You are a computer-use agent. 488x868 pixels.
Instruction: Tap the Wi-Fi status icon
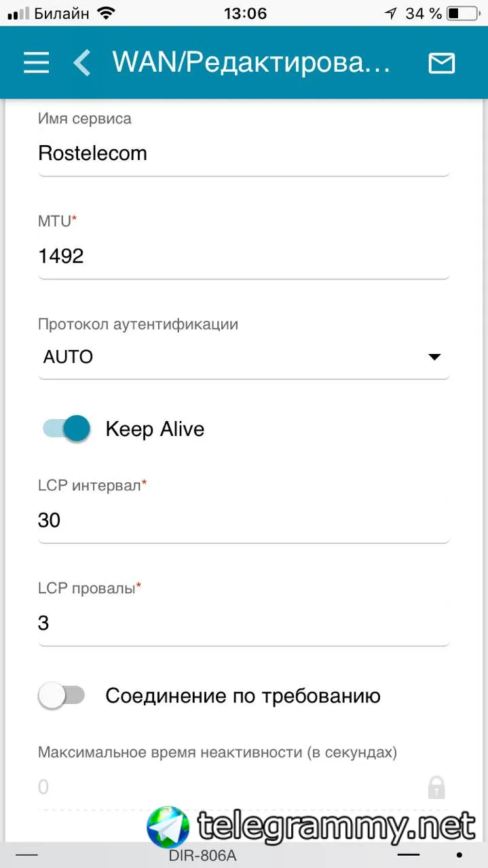[x=106, y=13]
